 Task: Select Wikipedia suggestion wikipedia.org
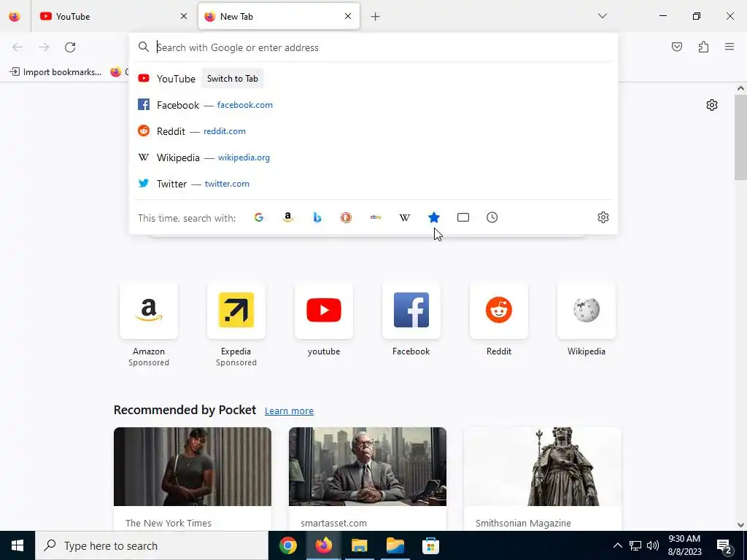[373, 157]
